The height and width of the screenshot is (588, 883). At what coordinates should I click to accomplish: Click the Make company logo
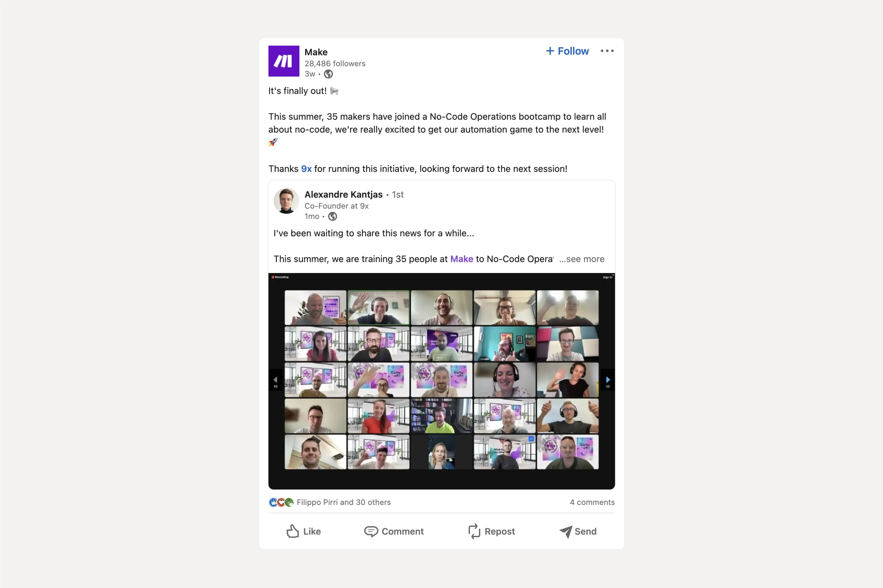[x=284, y=61]
